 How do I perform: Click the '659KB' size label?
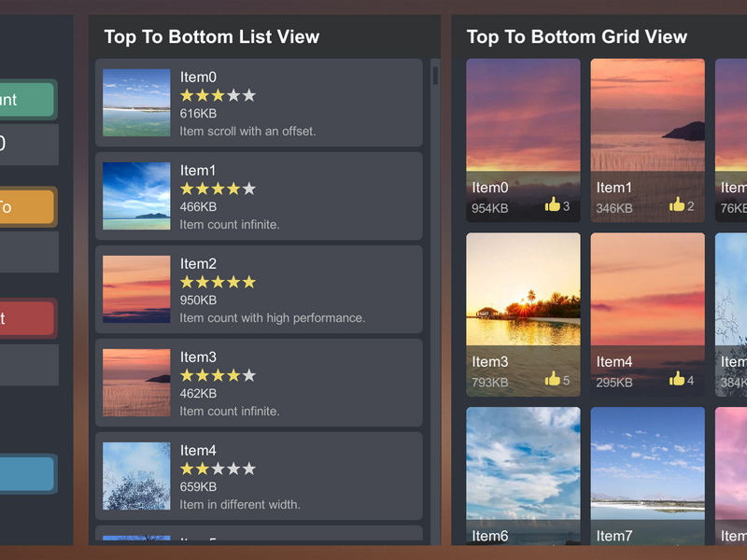pos(198,486)
